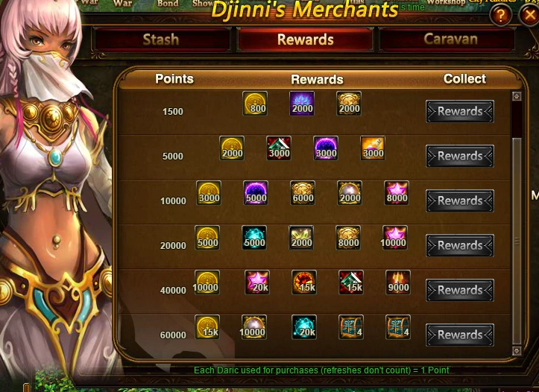The height and width of the screenshot is (392, 539).
Task: Switch to the Stash tab
Action: [x=161, y=39]
